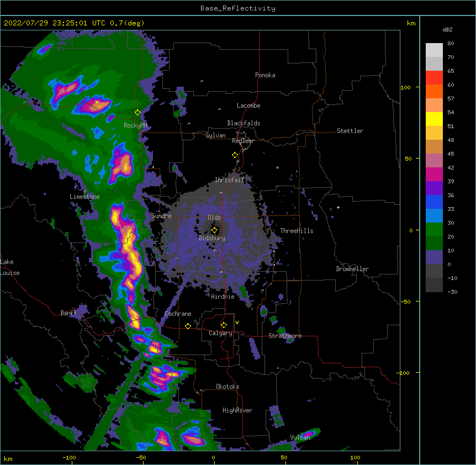
Task: Click the yellow V marker east of Calgary
Action: 237,323
